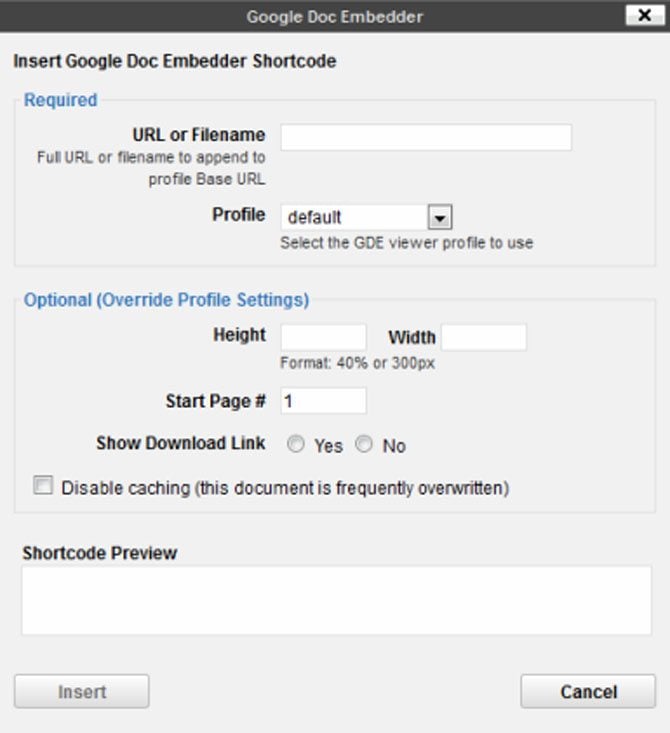Click the Shortcode Preview text area
Viewport: 670px width, 733px height.
point(336,600)
